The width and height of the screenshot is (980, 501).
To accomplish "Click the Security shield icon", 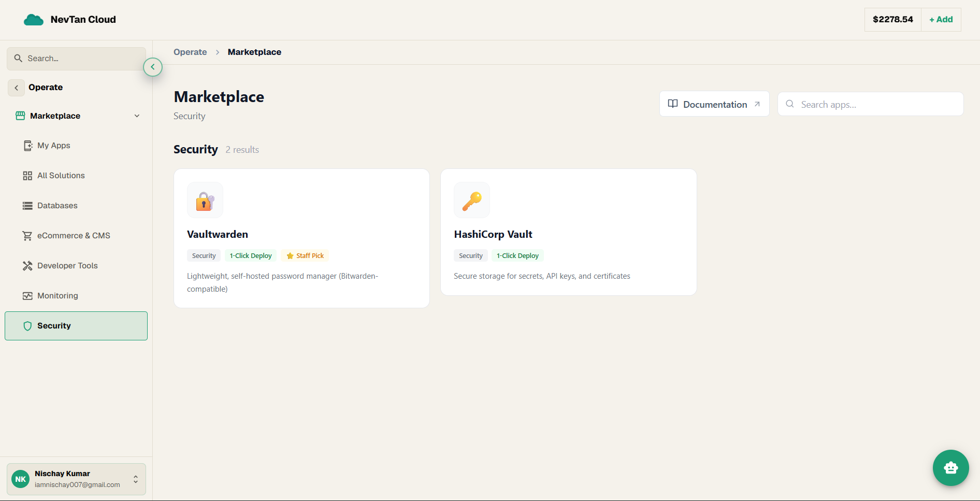I will coord(27,326).
